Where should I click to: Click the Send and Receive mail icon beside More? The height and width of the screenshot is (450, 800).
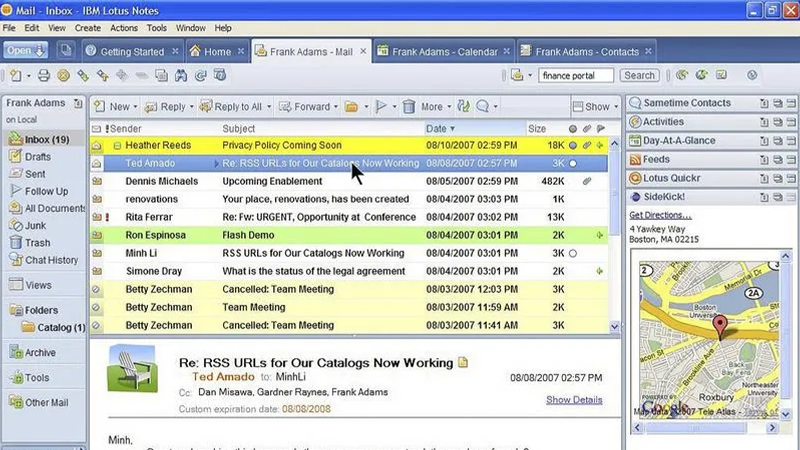tap(463, 106)
